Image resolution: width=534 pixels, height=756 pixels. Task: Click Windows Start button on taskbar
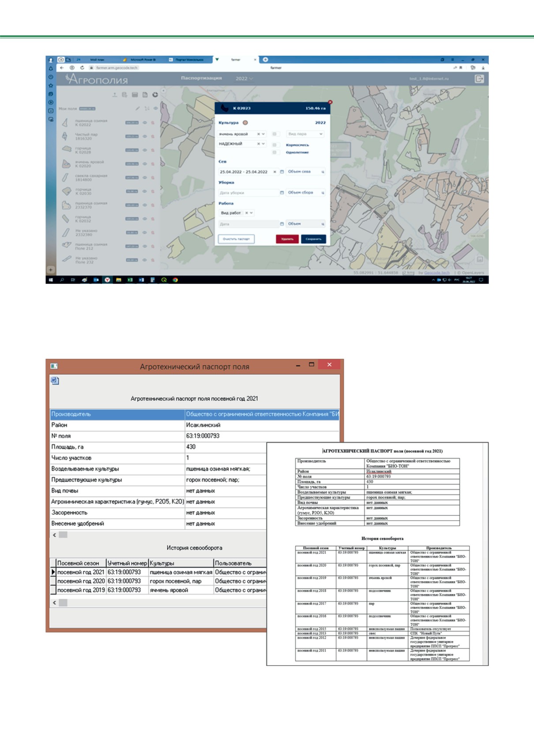(x=50, y=280)
